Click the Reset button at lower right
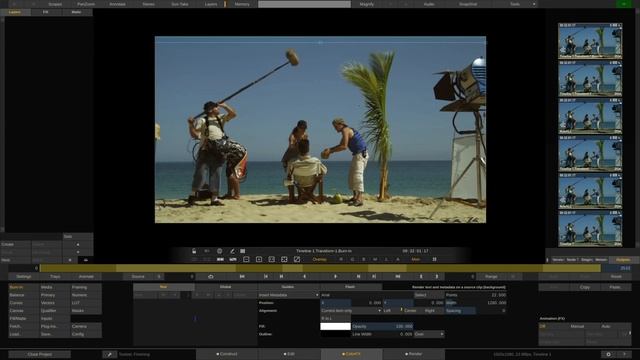 pyautogui.click(x=616, y=276)
